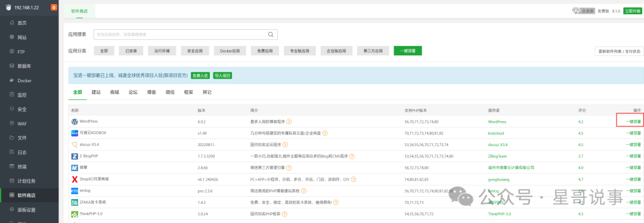Click the 免费入驻 green button
Image resolution: width=644 pixels, height=223 pixels.
click(x=200, y=76)
